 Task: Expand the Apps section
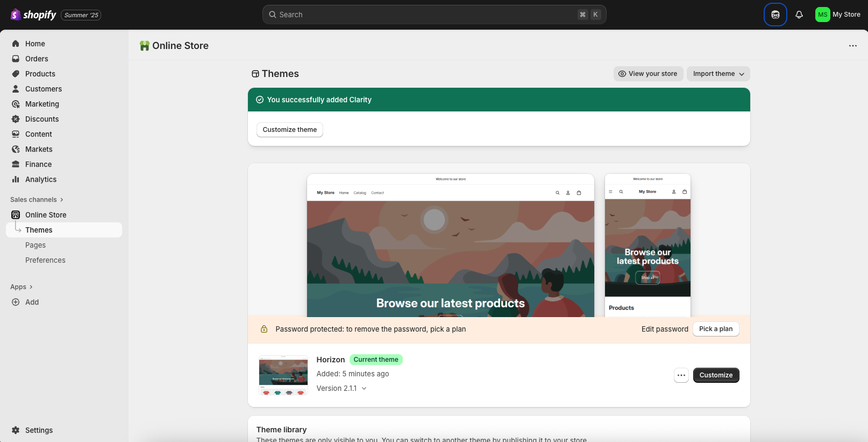tap(22, 287)
